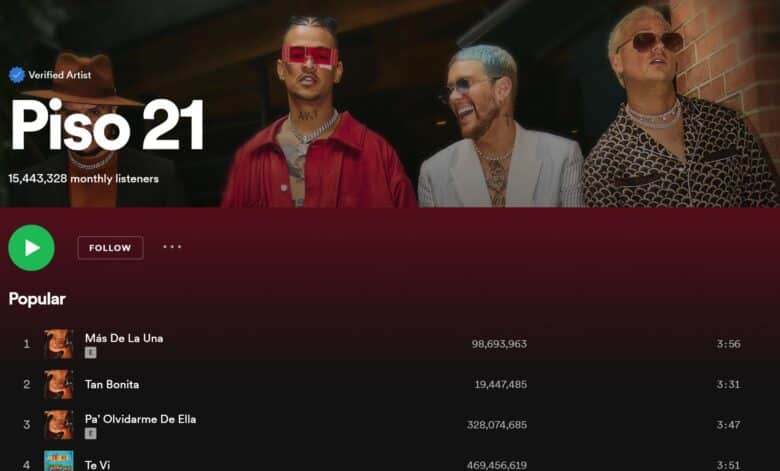Click the Piso 21 artist name title
The width and height of the screenshot is (780, 471).
click(107, 124)
